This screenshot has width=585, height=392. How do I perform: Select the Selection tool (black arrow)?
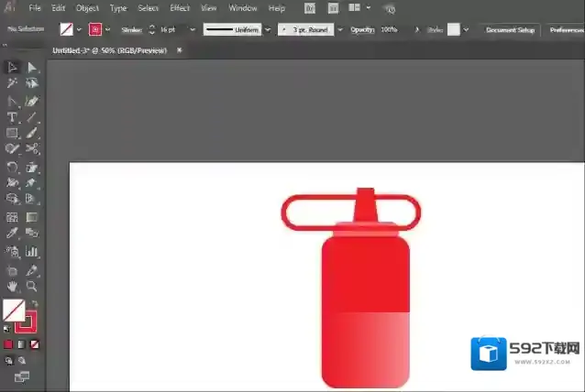click(12, 67)
